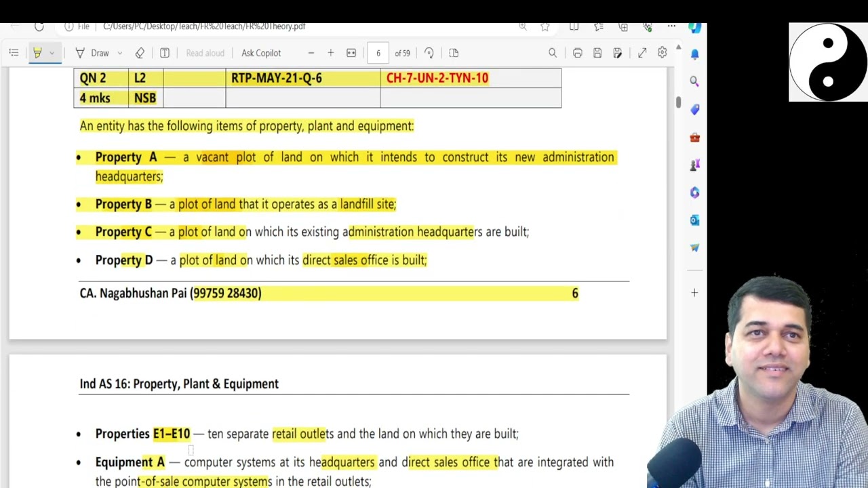Image resolution: width=868 pixels, height=488 pixels.
Task: Open sidebar Games chess icon
Action: (x=694, y=165)
